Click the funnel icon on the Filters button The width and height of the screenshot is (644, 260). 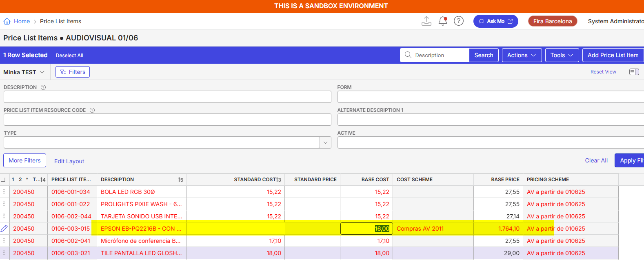[63, 72]
